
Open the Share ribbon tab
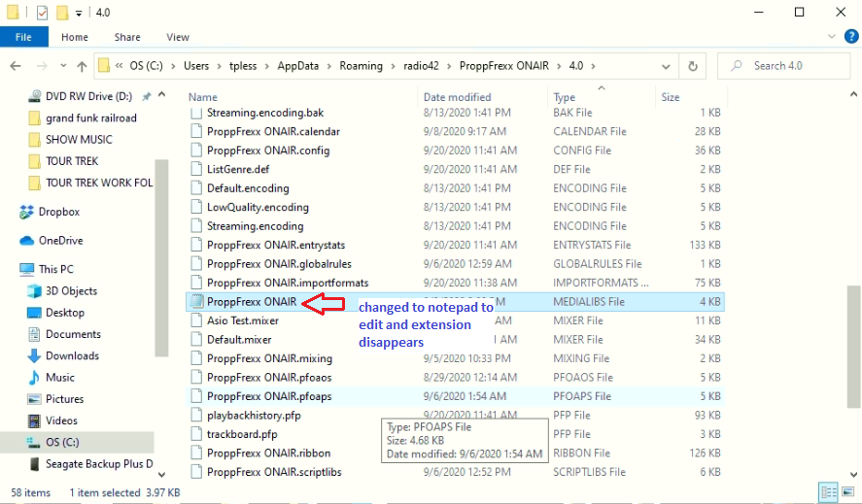coord(127,37)
